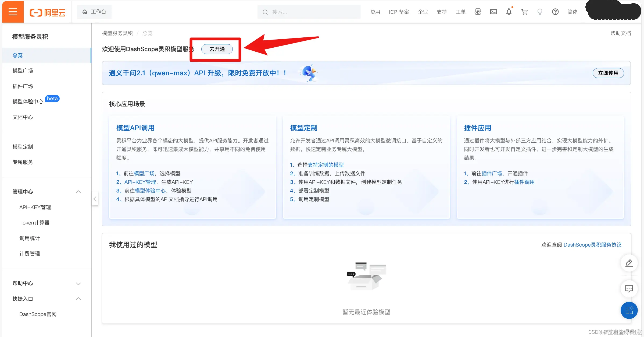The width and height of the screenshot is (644, 337).
Task: Open the notifications bell with red dot
Action: [509, 12]
